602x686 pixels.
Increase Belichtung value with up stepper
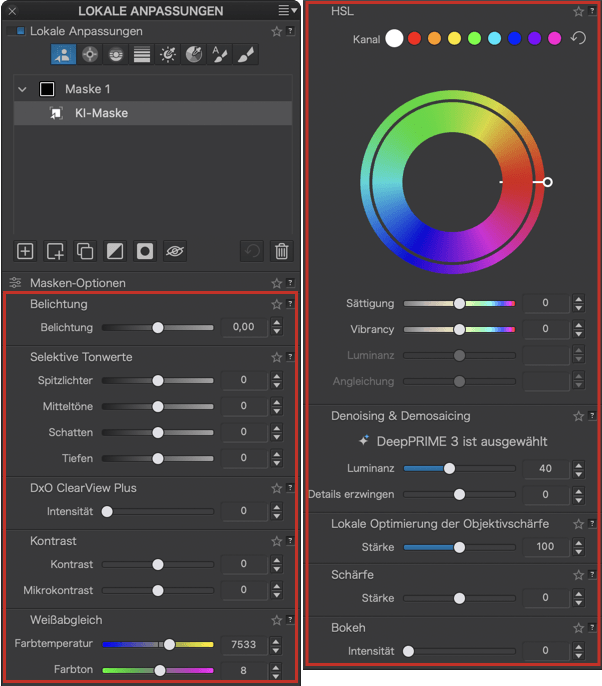pos(276,323)
